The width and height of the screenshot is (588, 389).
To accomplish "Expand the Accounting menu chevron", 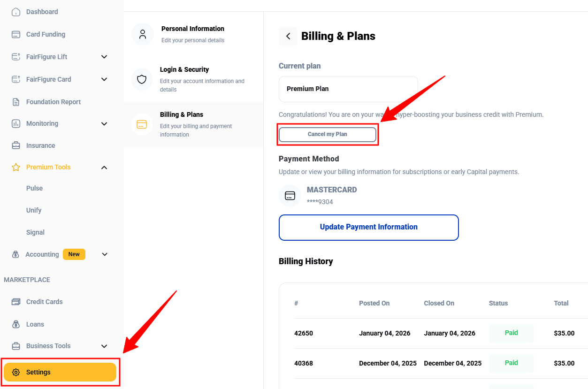I will coord(105,254).
